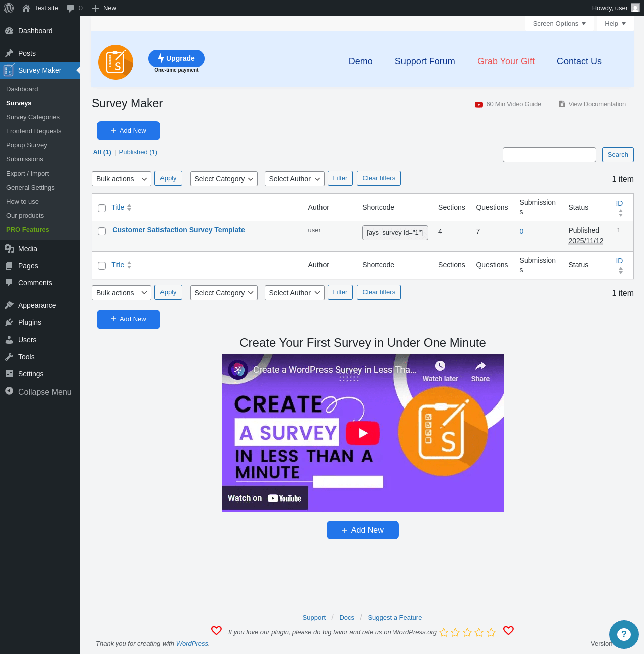This screenshot has width=644, height=654.
Task: Rate five stars on WordPress.org
Action: pos(491,632)
